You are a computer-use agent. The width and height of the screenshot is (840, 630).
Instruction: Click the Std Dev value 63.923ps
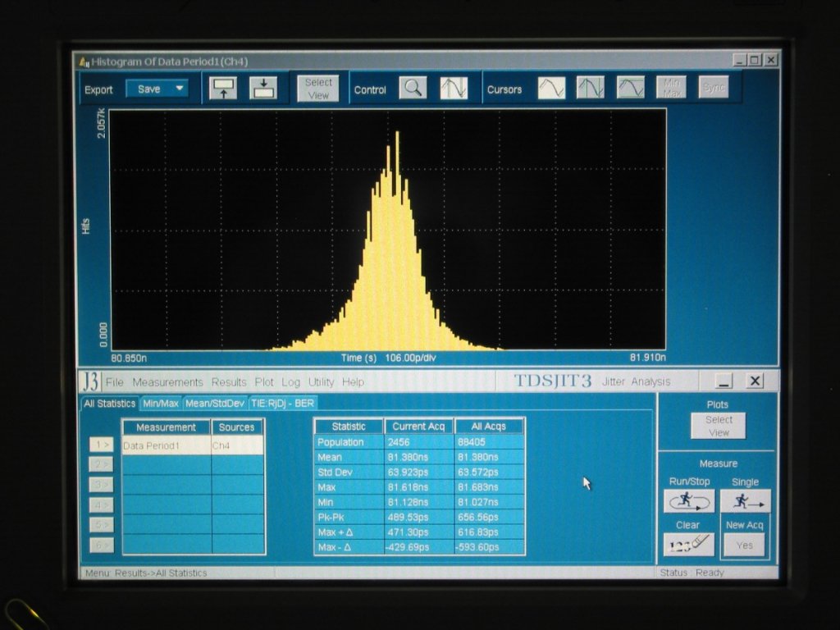point(408,472)
